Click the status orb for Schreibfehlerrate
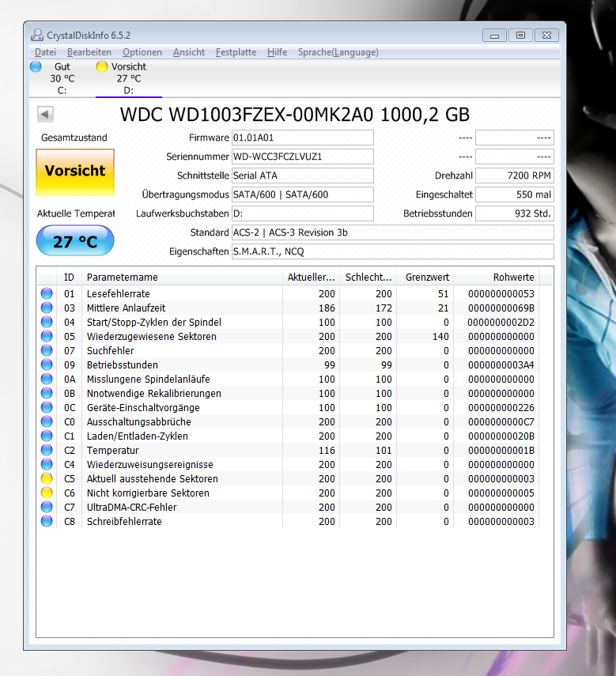 (x=47, y=521)
